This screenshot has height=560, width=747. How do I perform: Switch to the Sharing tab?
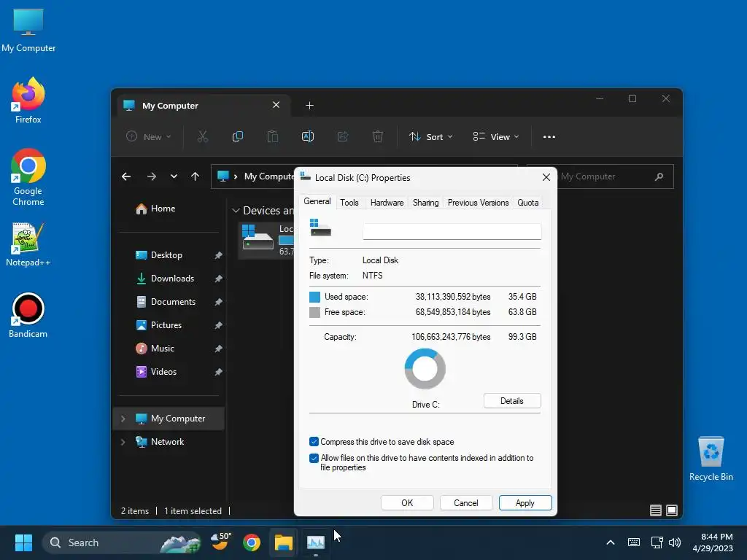click(x=425, y=203)
